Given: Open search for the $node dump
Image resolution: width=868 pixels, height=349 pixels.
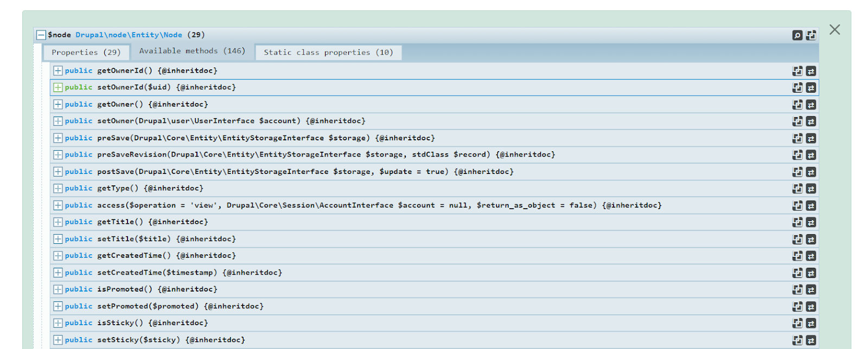Looking at the screenshot, I should [x=797, y=35].
